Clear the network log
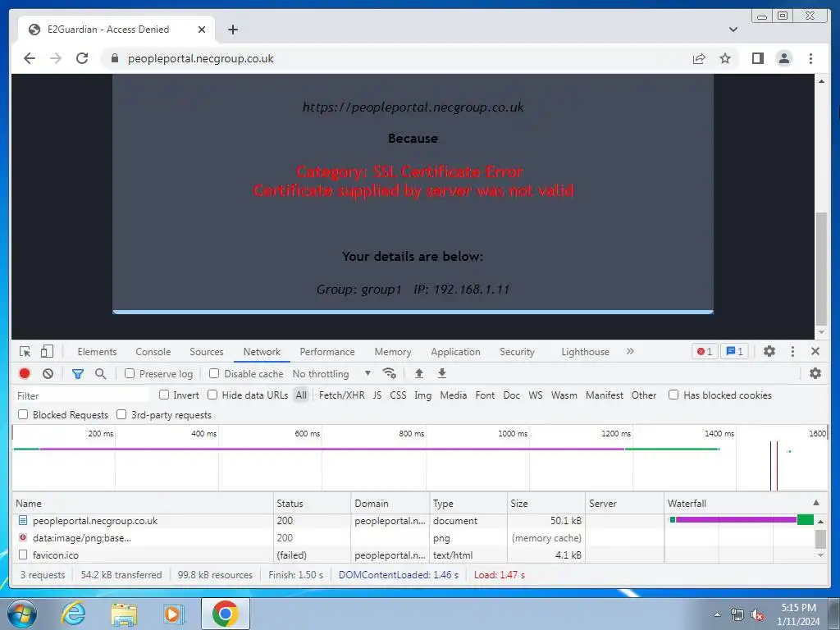840x630 pixels. point(48,373)
